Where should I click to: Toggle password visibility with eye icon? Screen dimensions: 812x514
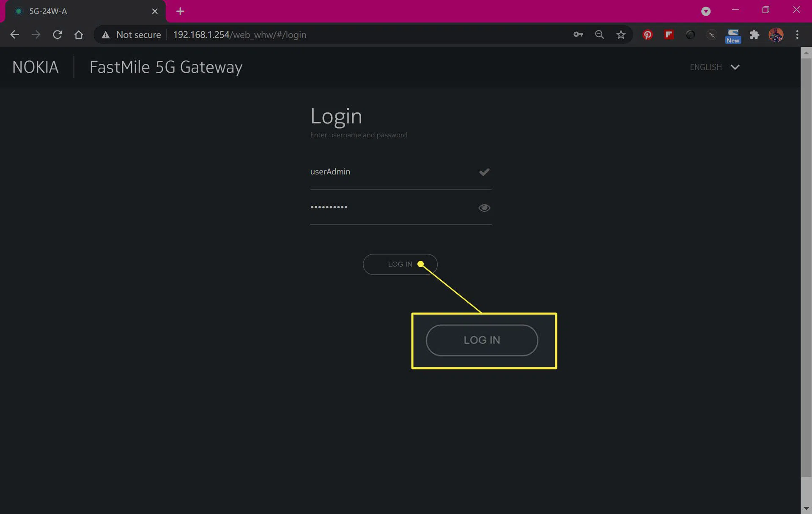484,208
